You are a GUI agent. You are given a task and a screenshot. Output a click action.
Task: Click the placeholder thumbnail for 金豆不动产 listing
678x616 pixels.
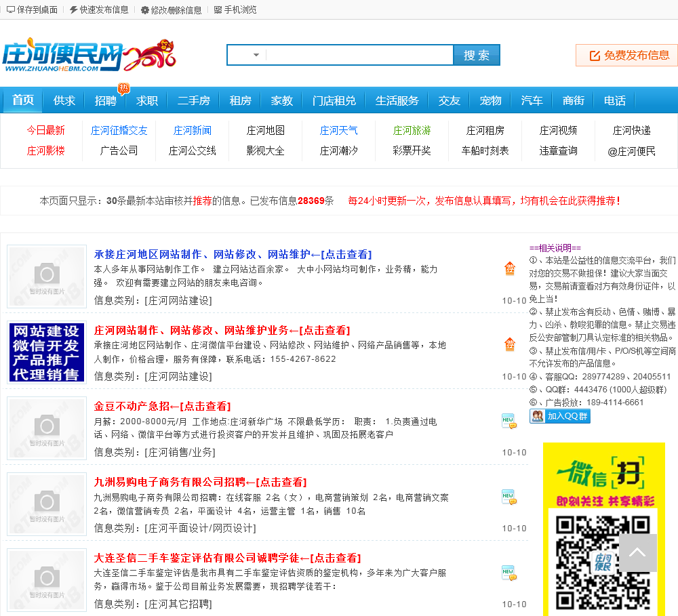[x=46, y=428]
